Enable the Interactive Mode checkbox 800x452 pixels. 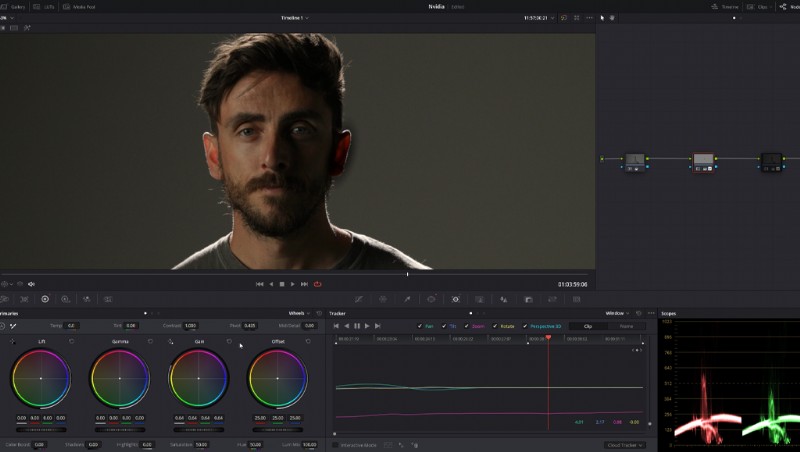click(x=335, y=445)
